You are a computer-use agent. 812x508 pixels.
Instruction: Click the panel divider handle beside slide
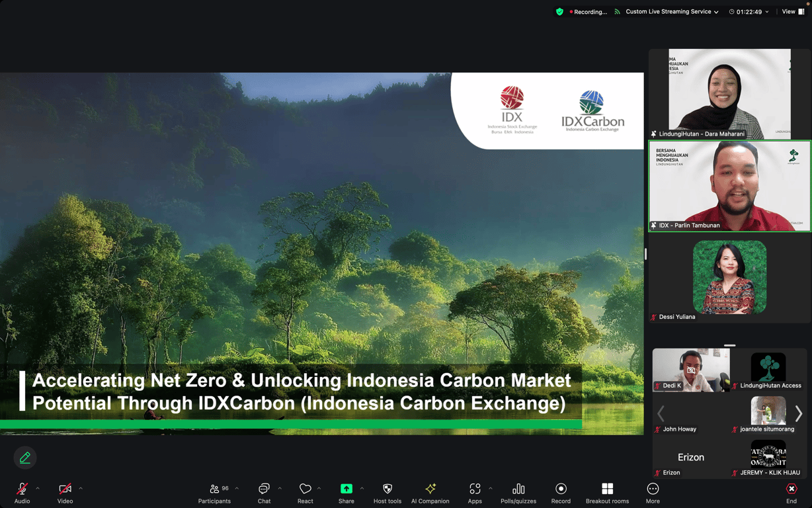[645, 254]
